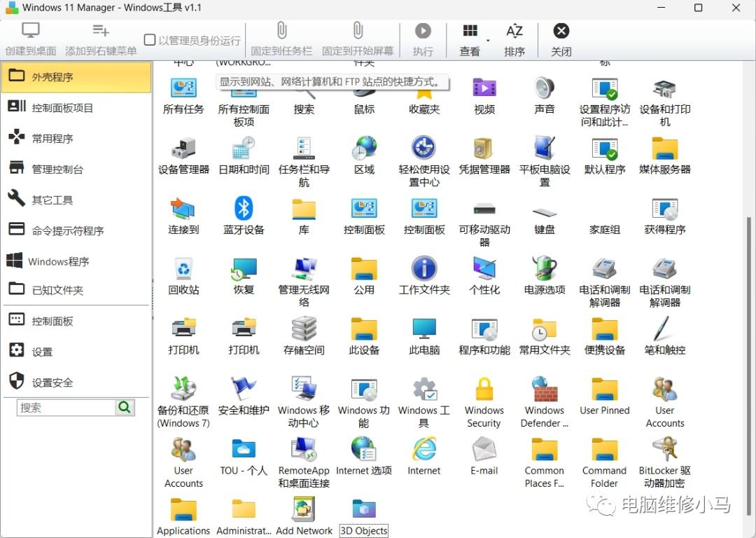This screenshot has width=756, height=538.
Task: Click the 设置 gear sidebar item
Action: point(76,352)
